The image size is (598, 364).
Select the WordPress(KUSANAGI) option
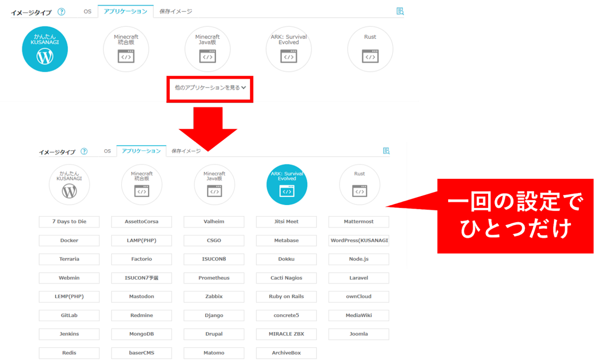pyautogui.click(x=359, y=240)
